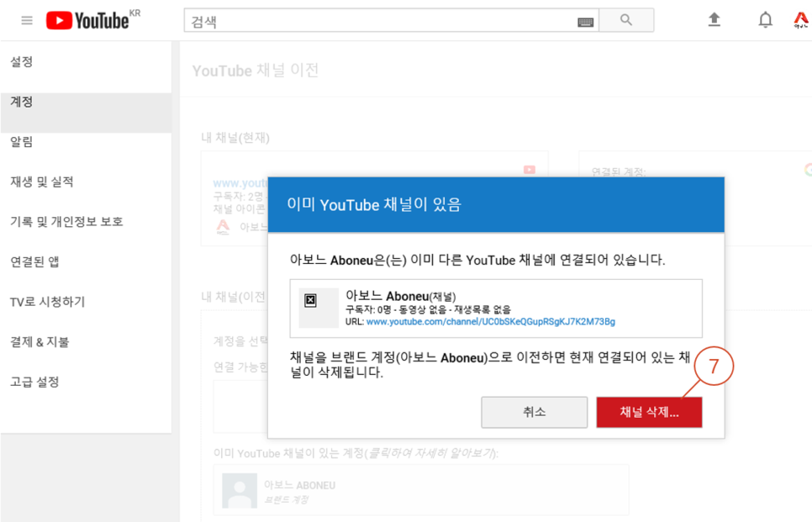Open 재생 및 실적 settings

[42, 182]
